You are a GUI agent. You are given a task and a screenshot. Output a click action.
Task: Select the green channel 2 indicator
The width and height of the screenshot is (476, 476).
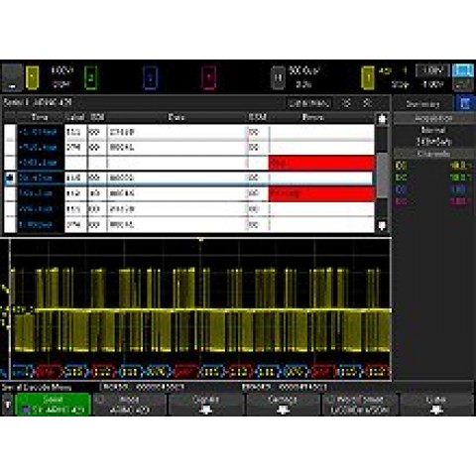click(x=90, y=77)
